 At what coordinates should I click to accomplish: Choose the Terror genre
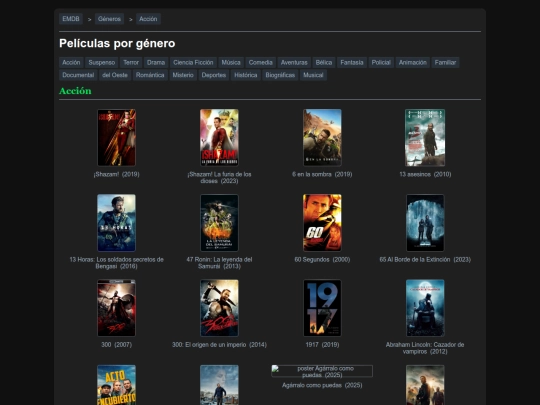pyautogui.click(x=131, y=62)
